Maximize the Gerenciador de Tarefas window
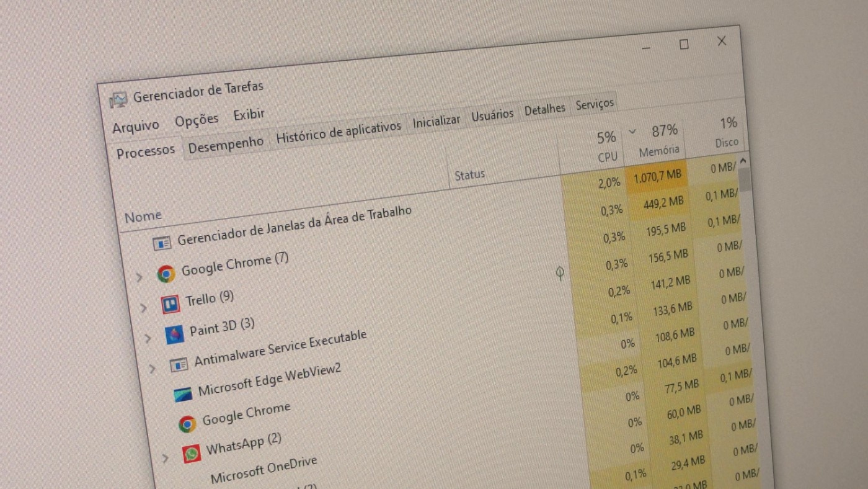 click(684, 45)
